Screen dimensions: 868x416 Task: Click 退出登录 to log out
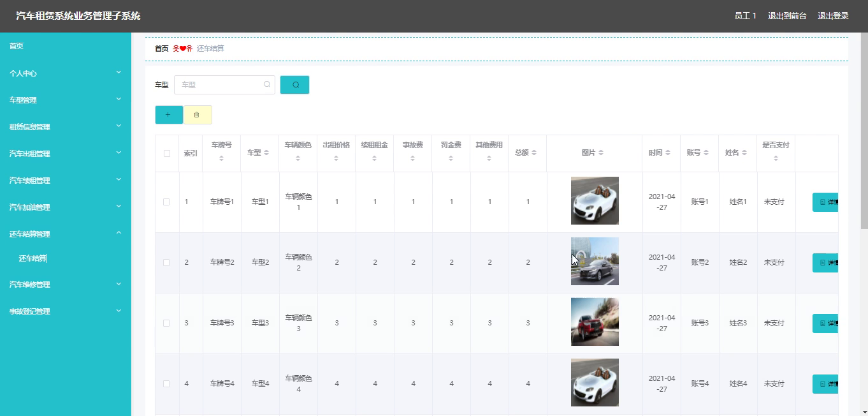(x=833, y=16)
